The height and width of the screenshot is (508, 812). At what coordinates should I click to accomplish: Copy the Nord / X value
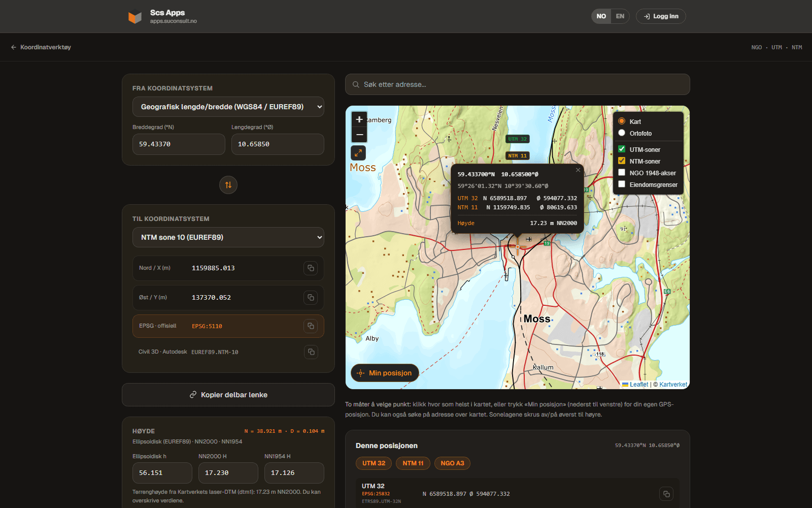coord(311,268)
